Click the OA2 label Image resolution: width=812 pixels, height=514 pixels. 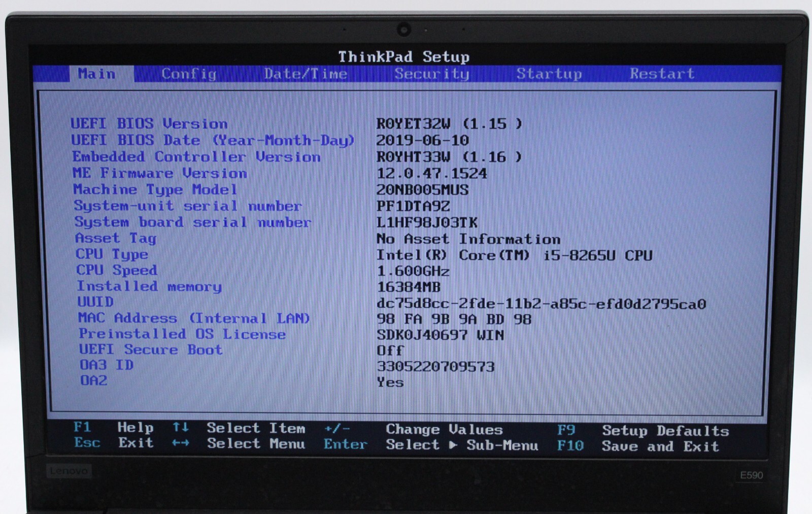coord(94,380)
